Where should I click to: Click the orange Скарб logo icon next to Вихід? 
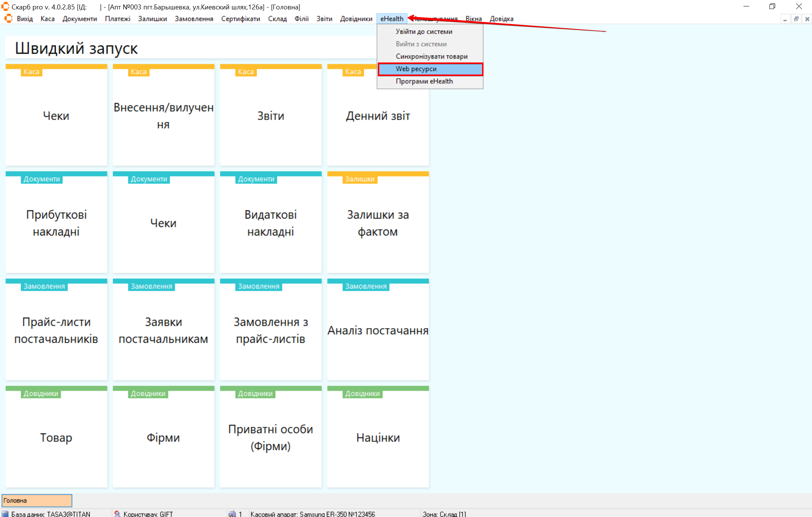point(8,18)
